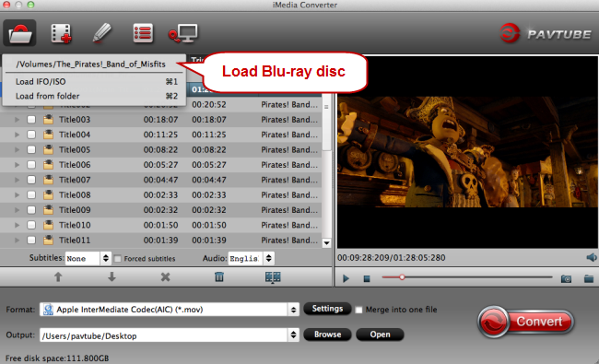Expand the Title009 row
The width and height of the screenshot is (599, 364).
pyautogui.click(x=17, y=210)
